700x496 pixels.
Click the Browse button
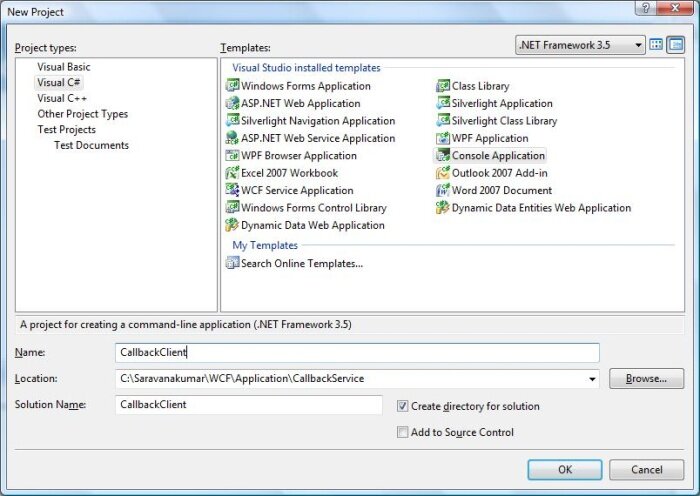(x=646, y=379)
